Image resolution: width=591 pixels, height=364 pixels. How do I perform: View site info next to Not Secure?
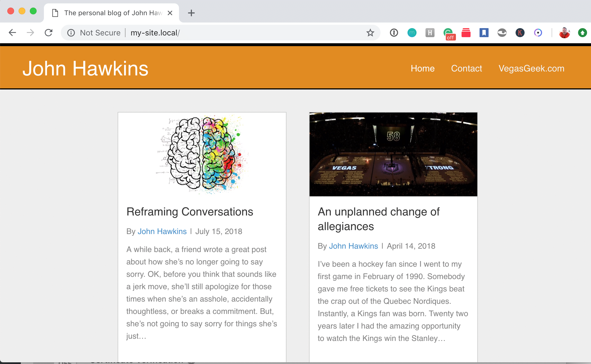click(x=71, y=33)
